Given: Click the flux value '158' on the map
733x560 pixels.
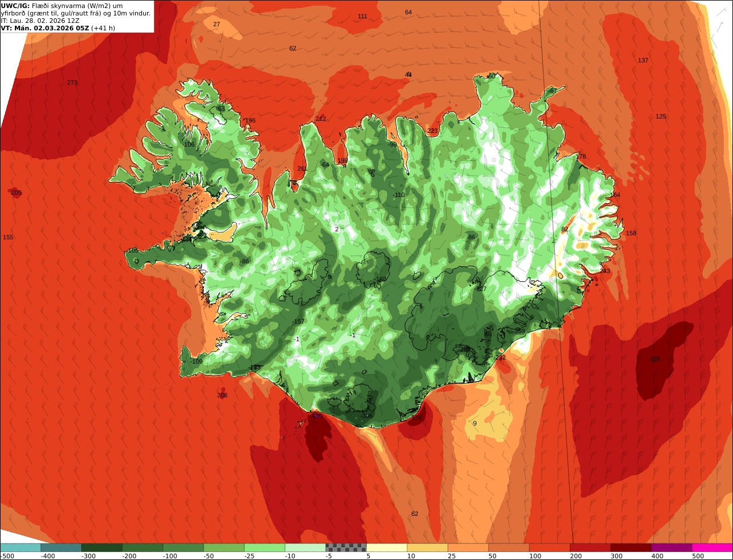Looking at the screenshot, I should click(631, 233).
